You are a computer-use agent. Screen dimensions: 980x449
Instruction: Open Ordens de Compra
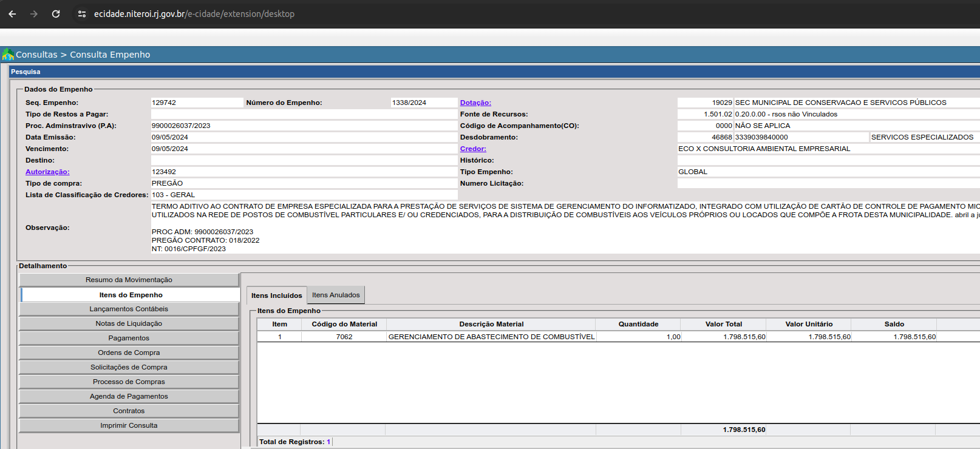point(129,353)
